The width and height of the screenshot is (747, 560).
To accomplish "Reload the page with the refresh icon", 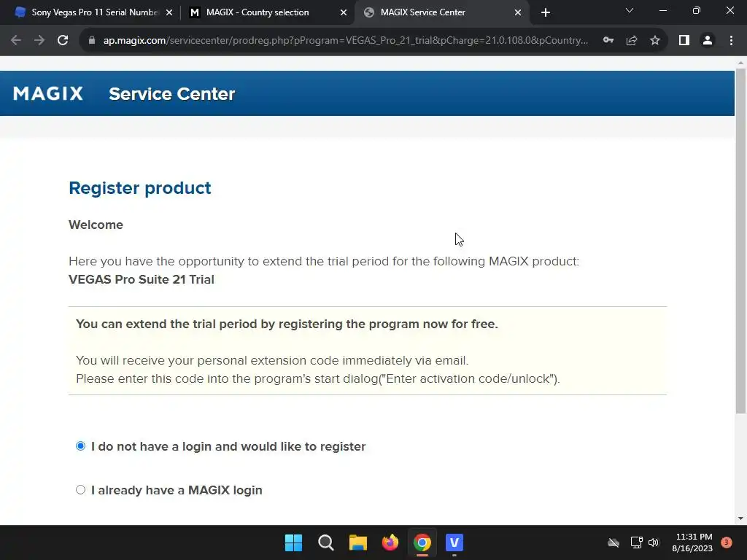I will click(63, 41).
